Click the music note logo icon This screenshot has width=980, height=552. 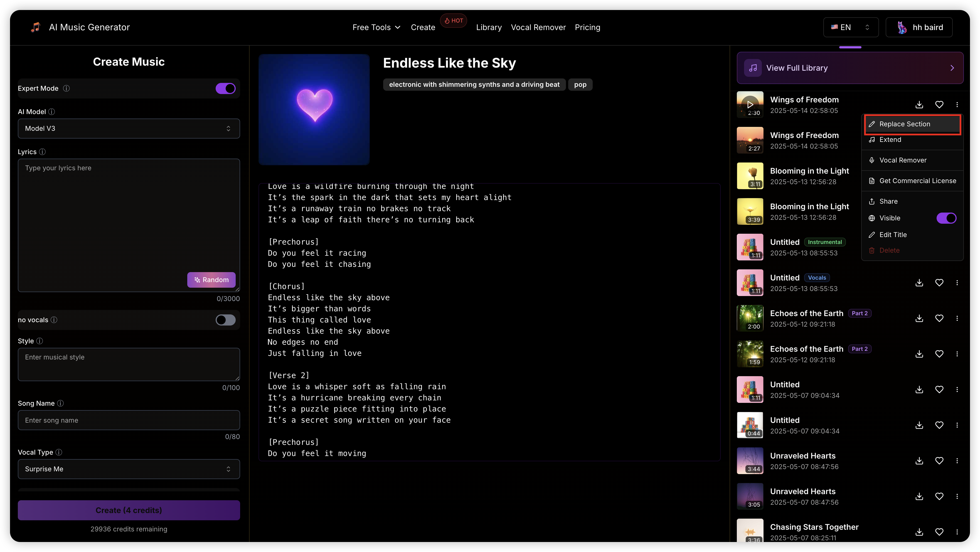coord(35,27)
